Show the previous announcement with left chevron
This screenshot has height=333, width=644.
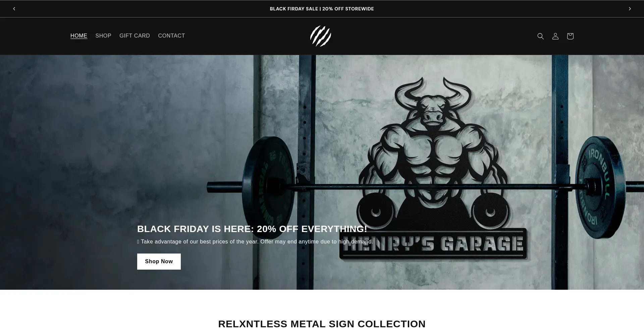click(x=14, y=9)
